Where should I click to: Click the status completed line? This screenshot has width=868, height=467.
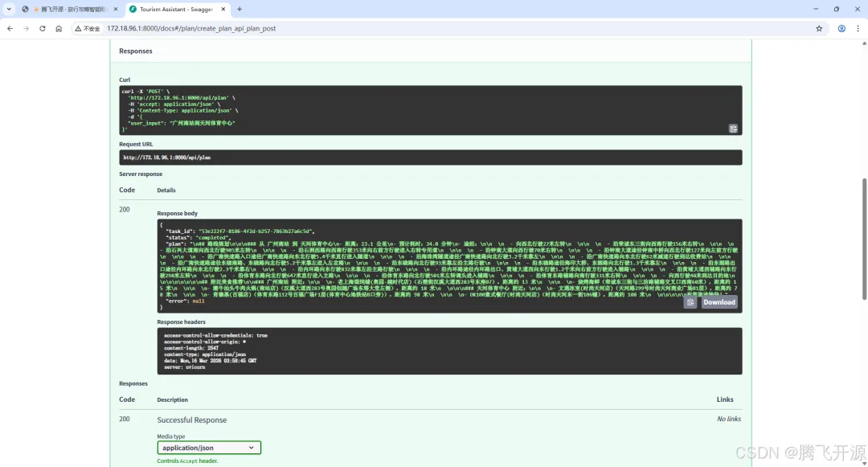(199, 238)
